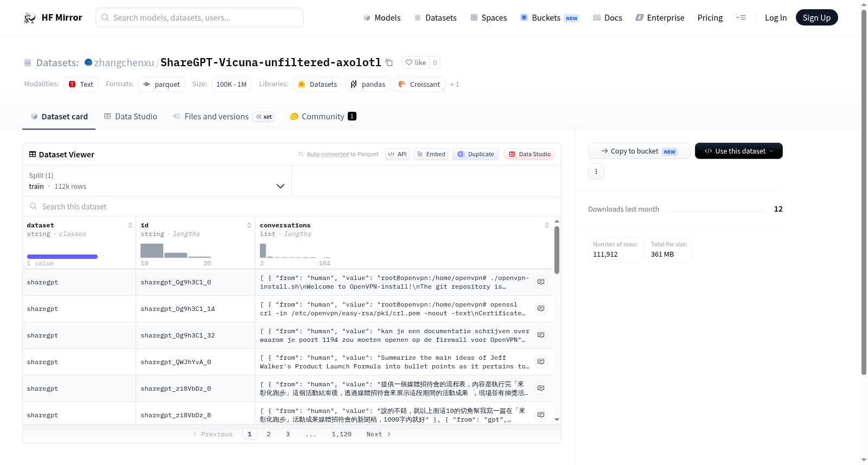The width and height of the screenshot is (868, 465).
Task: Sort by the conversations column arrows
Action: (x=547, y=225)
